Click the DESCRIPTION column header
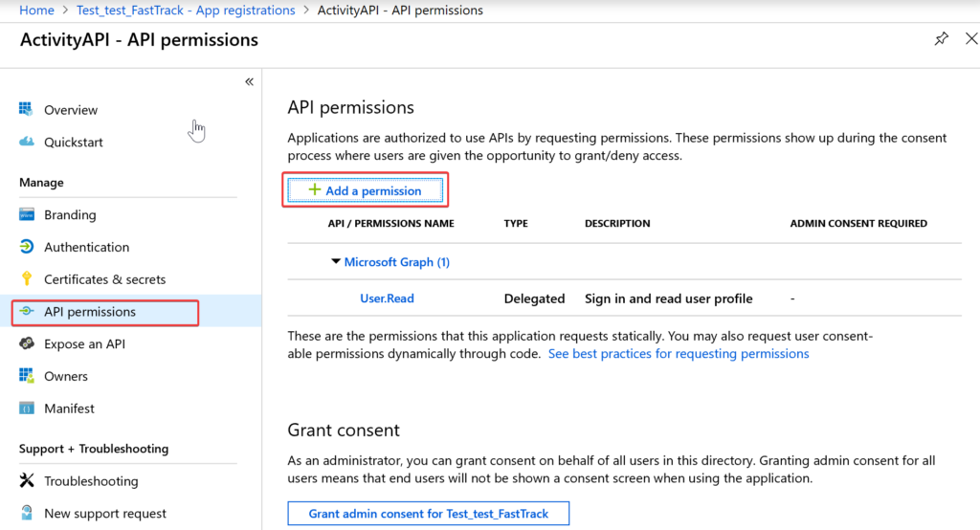The height and width of the screenshot is (530, 980). click(617, 223)
